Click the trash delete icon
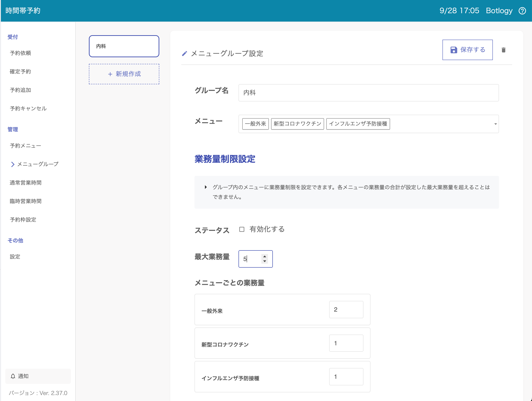The height and width of the screenshot is (401, 532). pos(503,50)
